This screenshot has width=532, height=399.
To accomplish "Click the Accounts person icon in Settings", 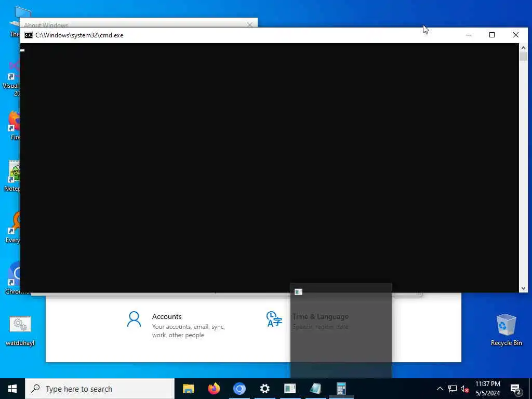I will (x=134, y=320).
